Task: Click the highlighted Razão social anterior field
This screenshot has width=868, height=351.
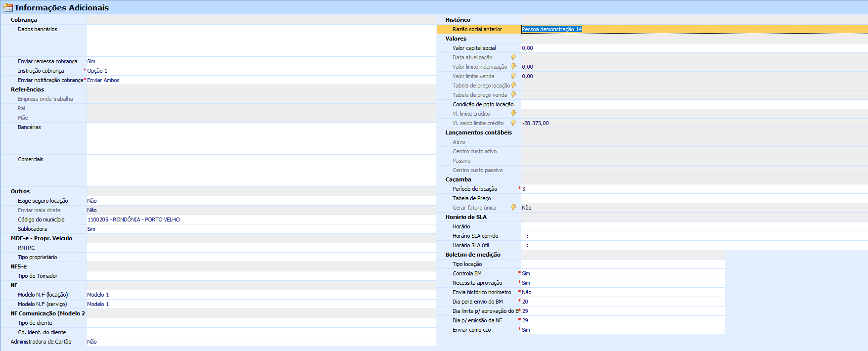Action: [694, 29]
